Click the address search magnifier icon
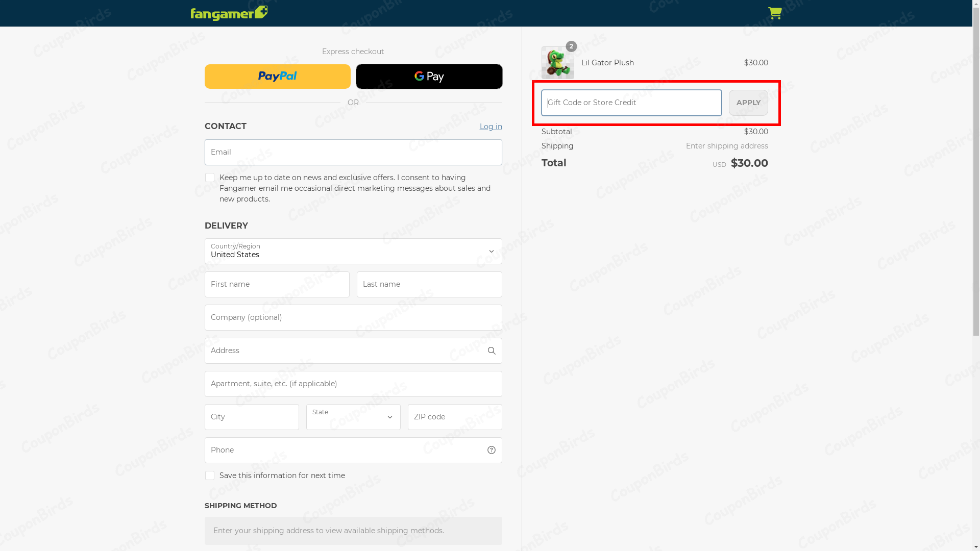Viewport: 980px width, 551px height. click(491, 351)
